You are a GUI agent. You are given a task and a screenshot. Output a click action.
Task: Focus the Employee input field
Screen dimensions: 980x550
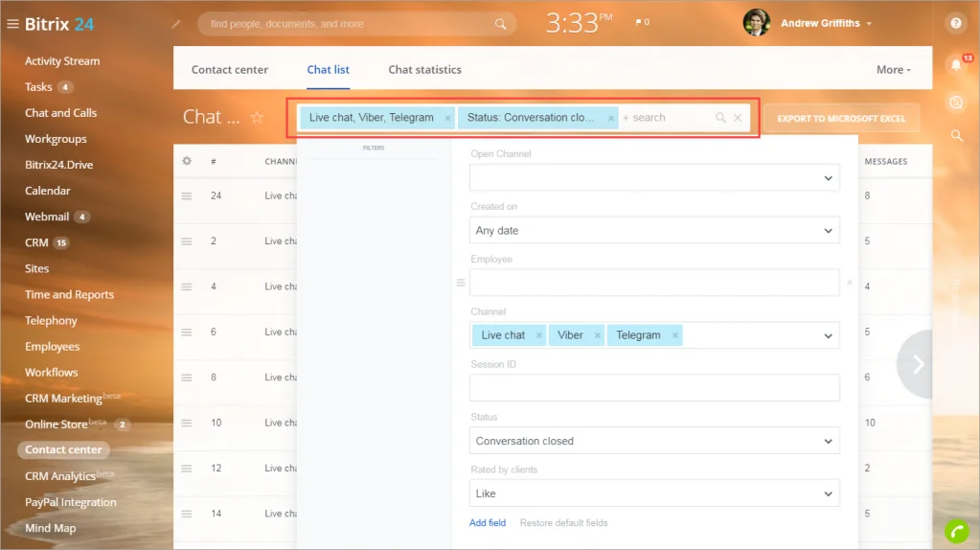pos(654,283)
